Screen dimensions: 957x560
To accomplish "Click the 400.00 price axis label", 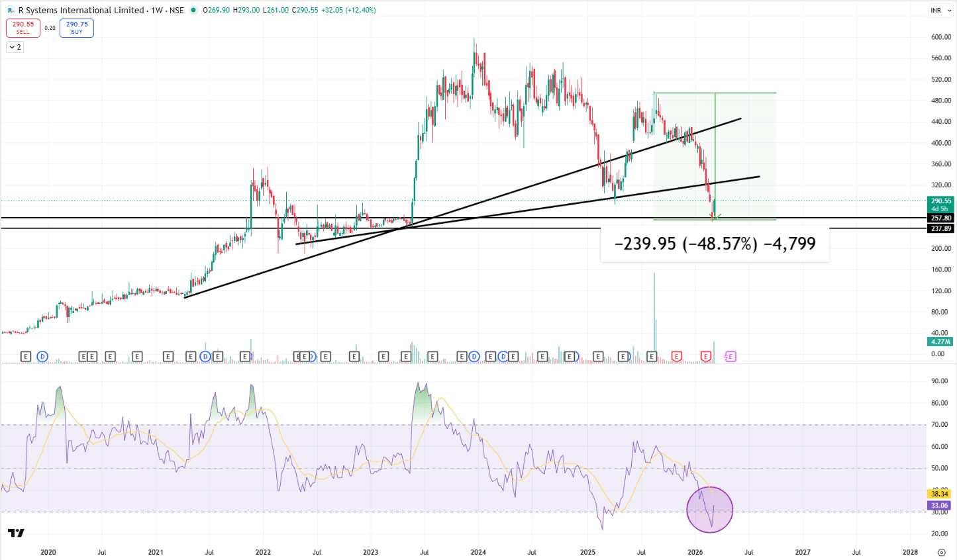I will pos(941,143).
